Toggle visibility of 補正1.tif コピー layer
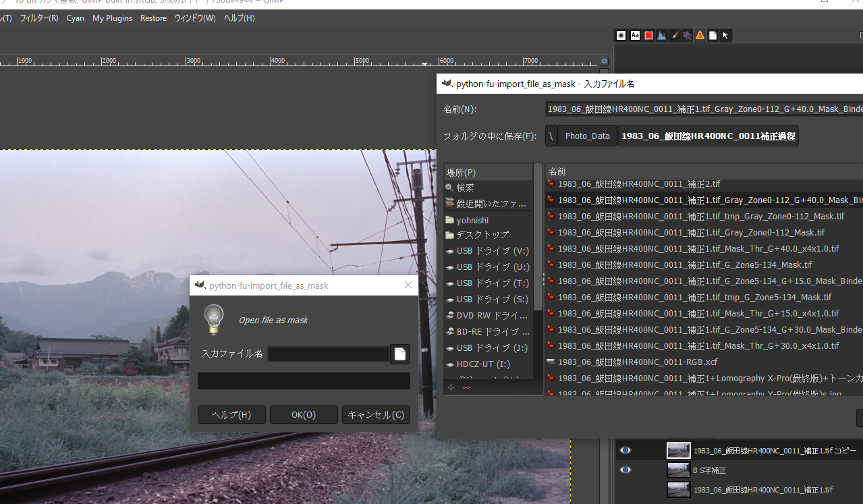This screenshot has height=504, width=863. coord(625,450)
